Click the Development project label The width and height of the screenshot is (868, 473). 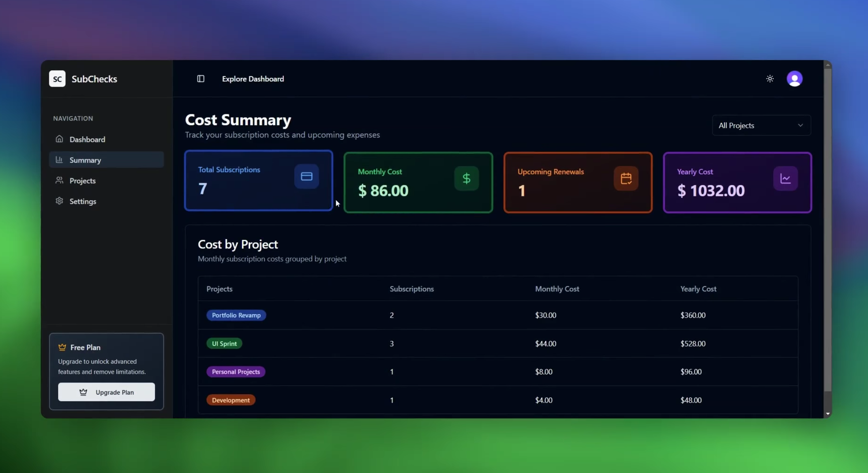click(x=230, y=400)
